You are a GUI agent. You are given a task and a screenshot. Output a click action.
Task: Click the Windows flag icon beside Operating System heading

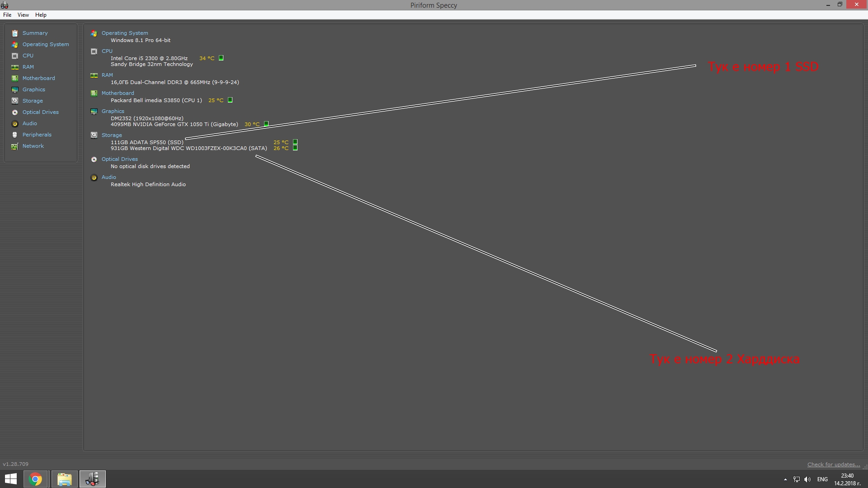94,33
